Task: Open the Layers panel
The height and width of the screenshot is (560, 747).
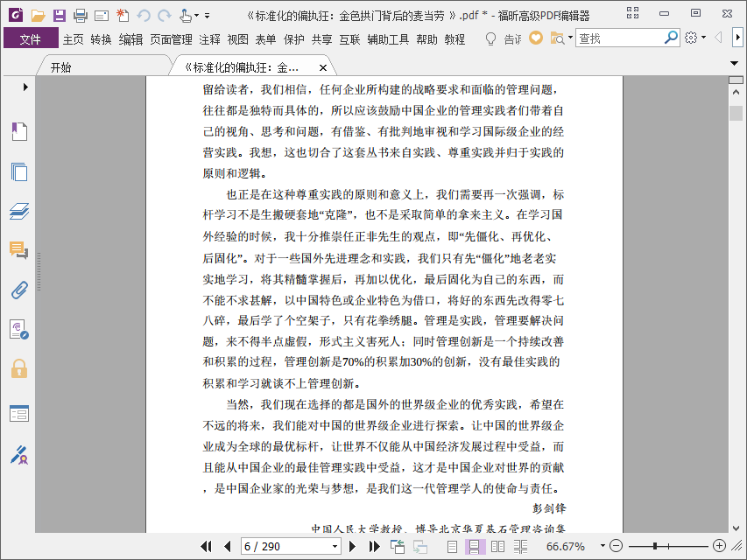Action: point(19,211)
